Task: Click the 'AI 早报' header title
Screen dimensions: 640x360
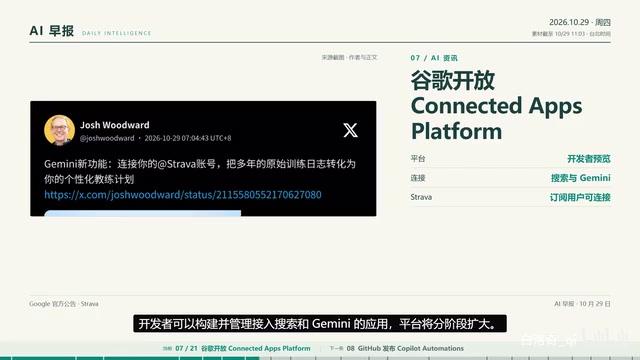Action: pos(51,31)
